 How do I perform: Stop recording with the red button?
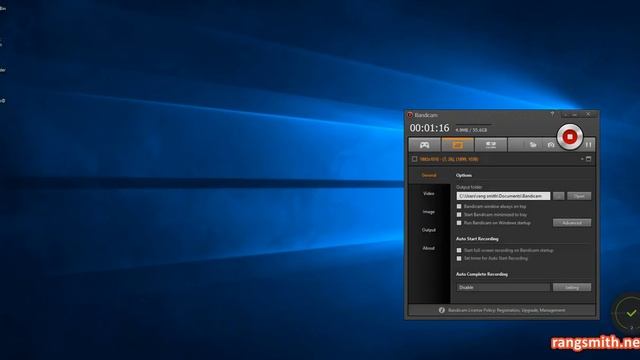[570, 137]
